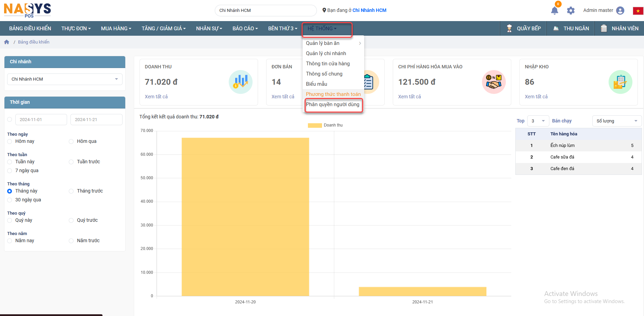644x316 pixels.
Task: Click the Chi Nhánh HCM location link
Action: point(369,10)
